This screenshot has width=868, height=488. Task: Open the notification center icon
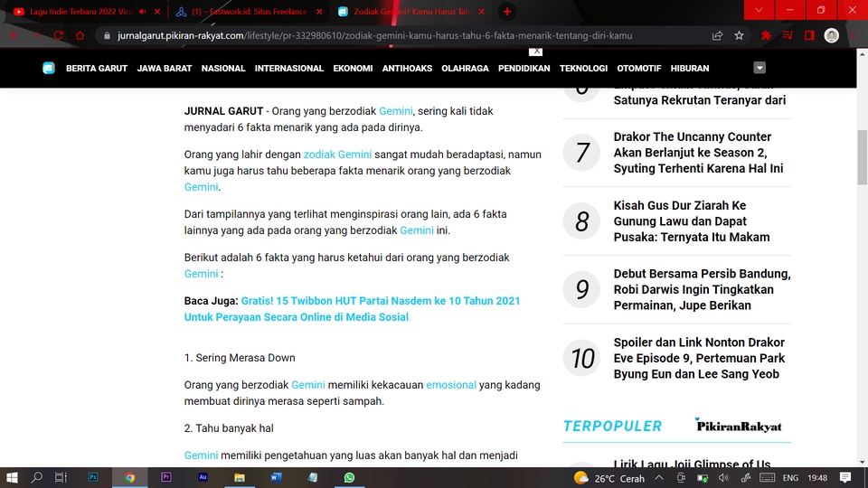click(844, 477)
